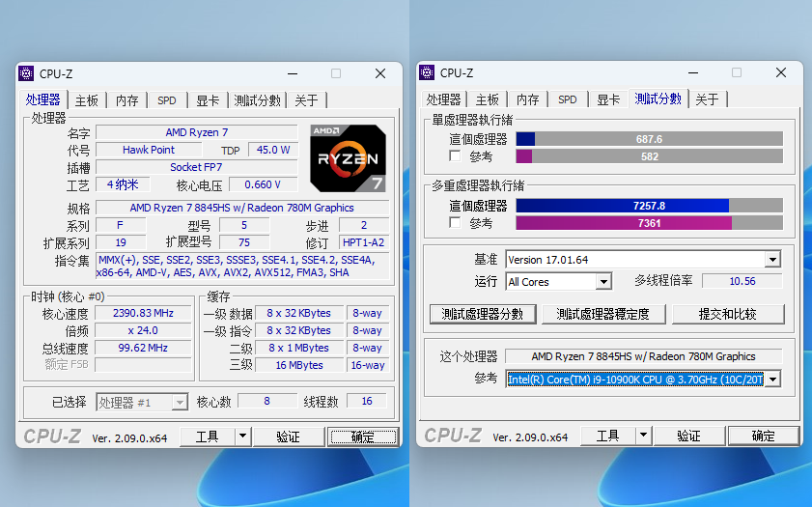Enable the multi-thread 參考 reference checkbox
812x507 pixels.
(x=455, y=223)
